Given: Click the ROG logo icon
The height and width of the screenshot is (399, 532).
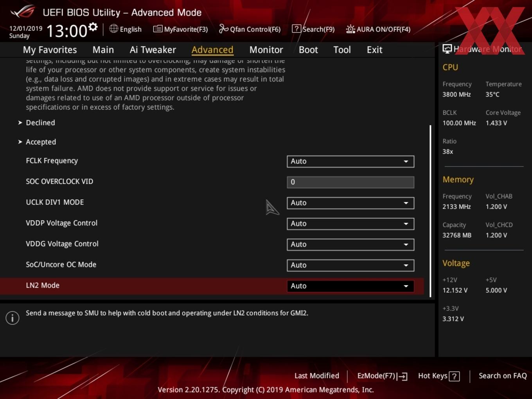Looking at the screenshot, I should pyautogui.click(x=23, y=11).
